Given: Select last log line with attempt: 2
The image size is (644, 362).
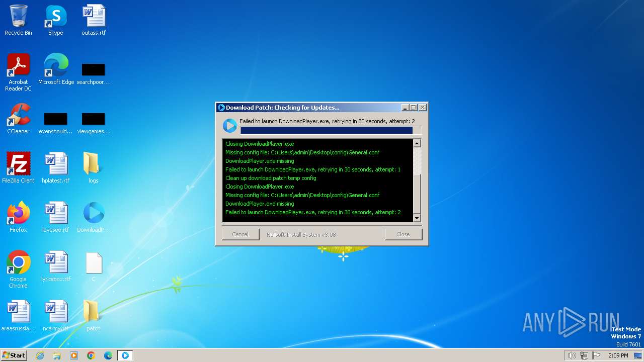Looking at the screenshot, I should (x=313, y=212).
